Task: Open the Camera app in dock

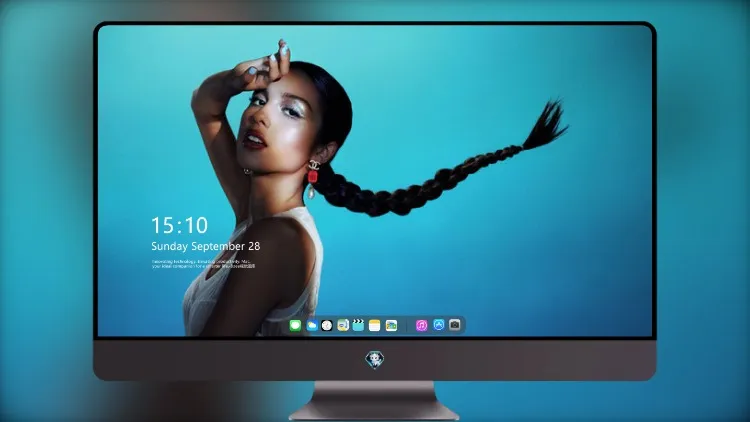Action: (455, 325)
